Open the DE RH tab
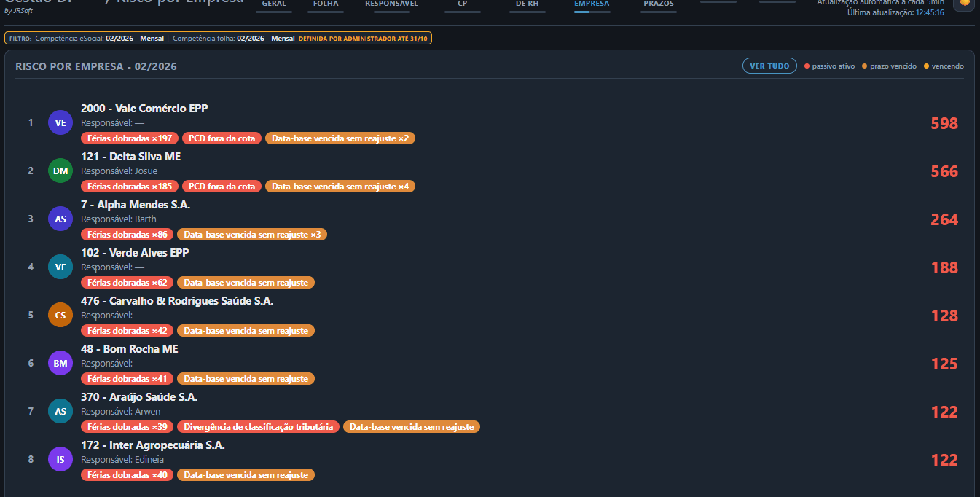Screen dimensions: 980x497 pos(527,4)
